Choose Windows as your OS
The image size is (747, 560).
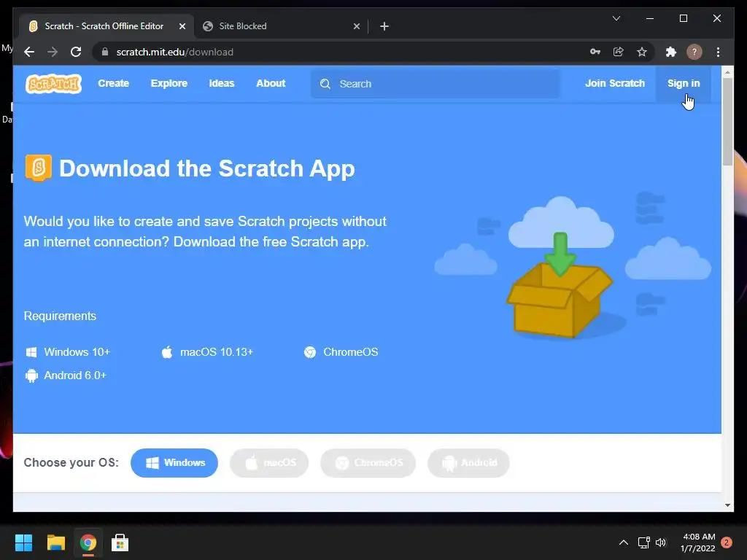174,463
